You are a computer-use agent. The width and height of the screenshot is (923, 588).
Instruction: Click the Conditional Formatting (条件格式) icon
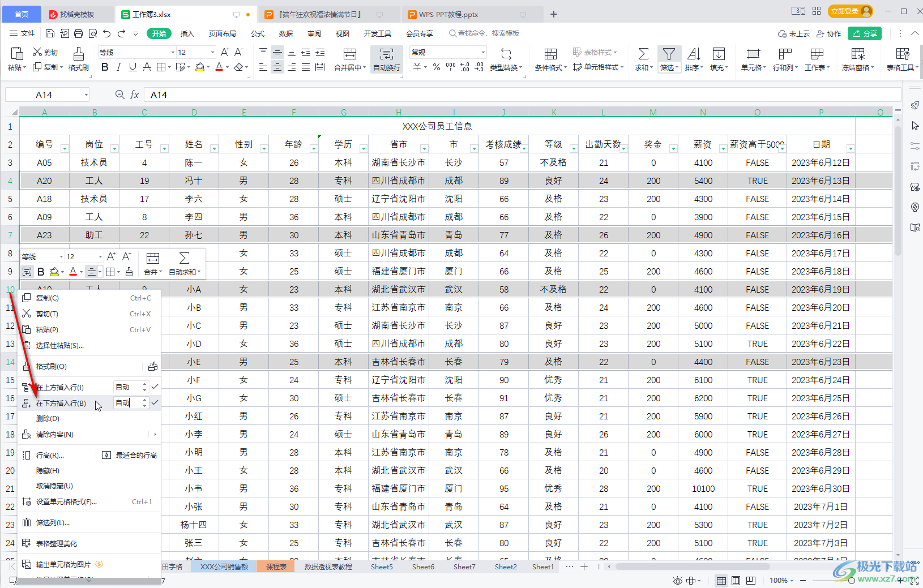click(x=550, y=54)
